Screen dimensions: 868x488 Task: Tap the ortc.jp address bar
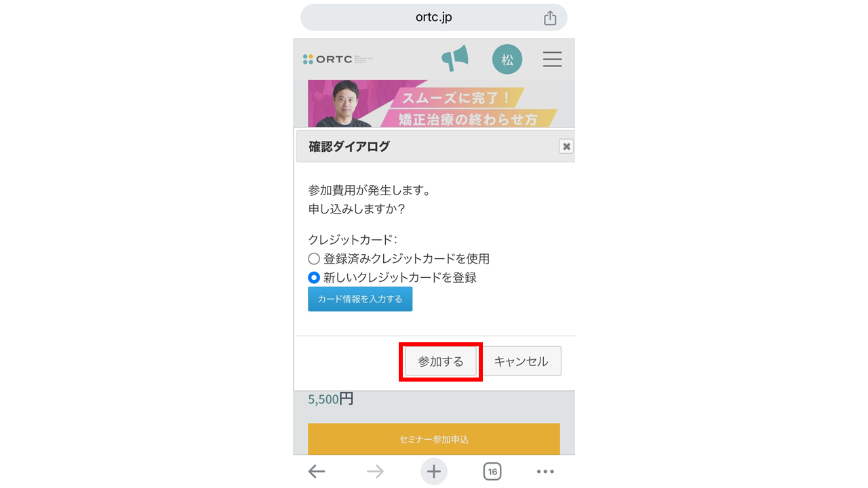(434, 18)
